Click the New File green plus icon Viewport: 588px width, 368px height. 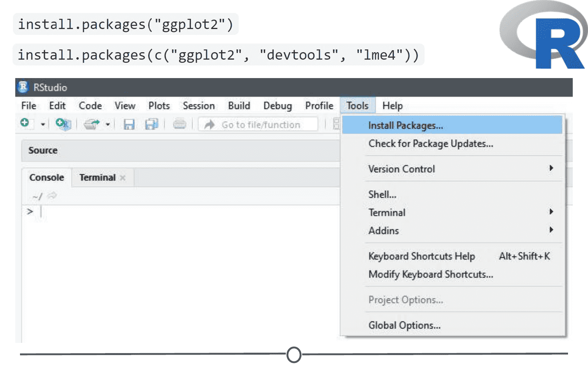pos(25,123)
